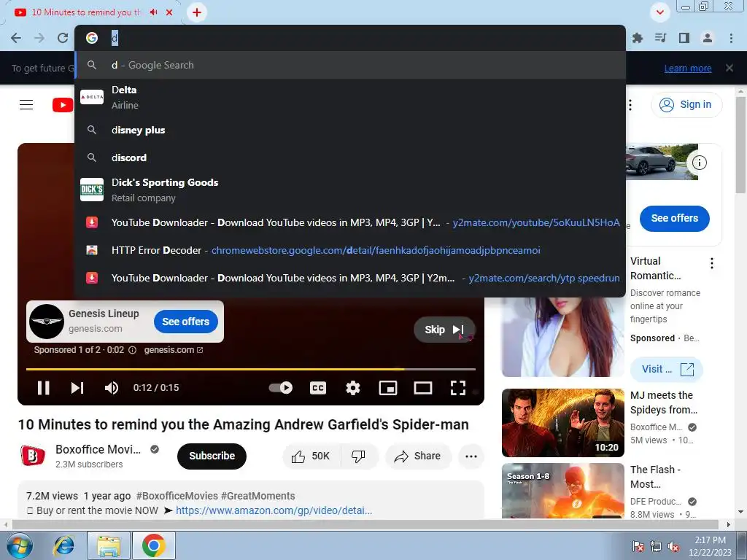Toggle closed captions CC

point(318,388)
